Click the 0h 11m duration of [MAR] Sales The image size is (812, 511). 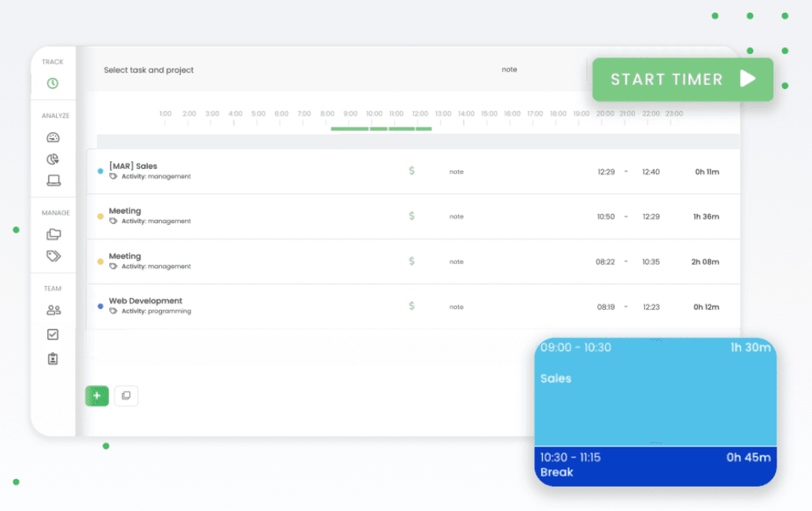click(707, 171)
